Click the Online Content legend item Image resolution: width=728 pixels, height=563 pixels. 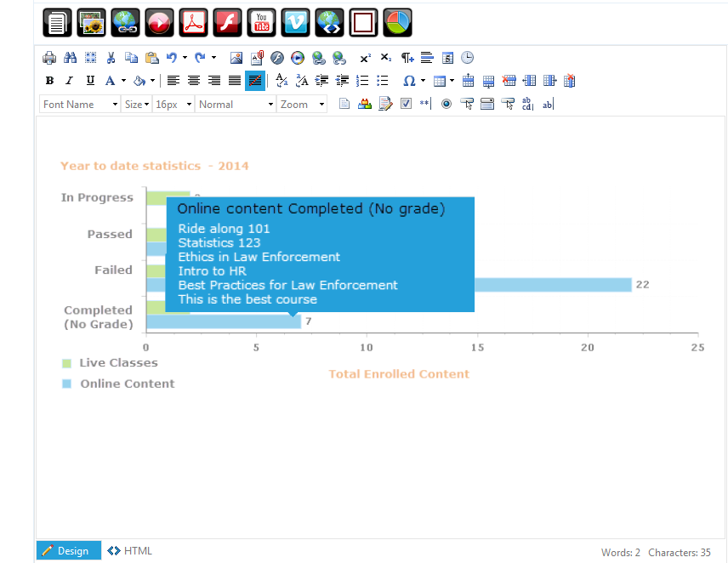(118, 384)
